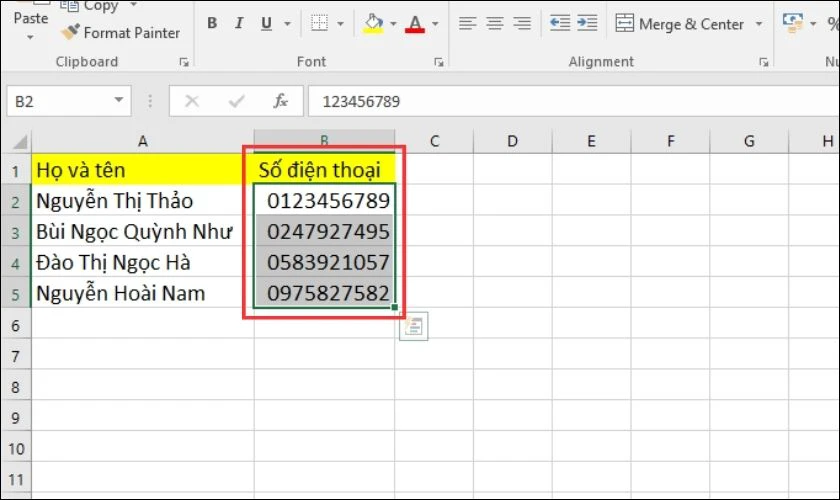Screen dimensions: 840x500
Task: Click the Quick Analysis icon below selection
Action: (414, 326)
